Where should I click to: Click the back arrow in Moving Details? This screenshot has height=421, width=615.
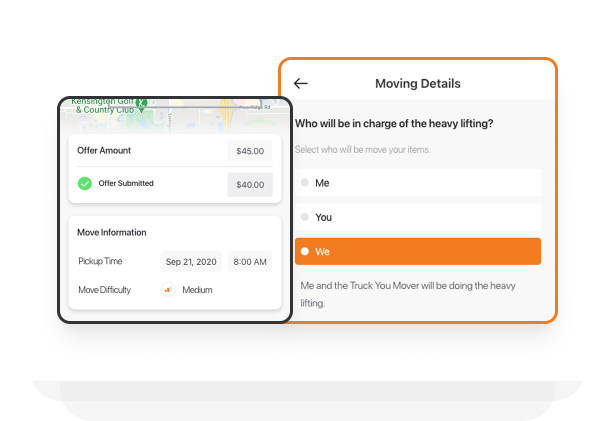[301, 84]
